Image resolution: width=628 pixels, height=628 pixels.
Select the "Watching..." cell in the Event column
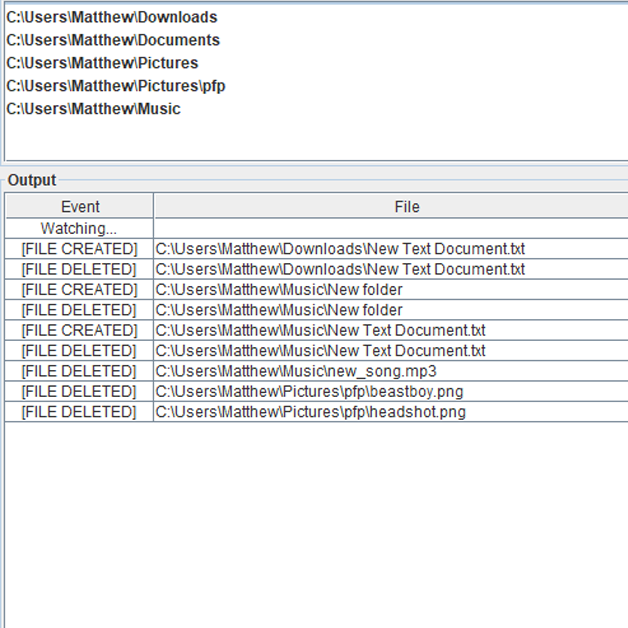pos(79,229)
